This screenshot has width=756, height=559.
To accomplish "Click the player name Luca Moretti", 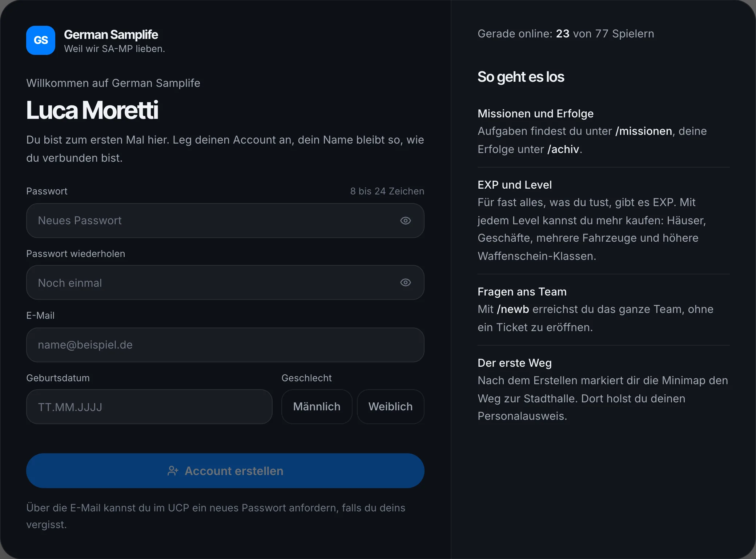I will point(92,110).
